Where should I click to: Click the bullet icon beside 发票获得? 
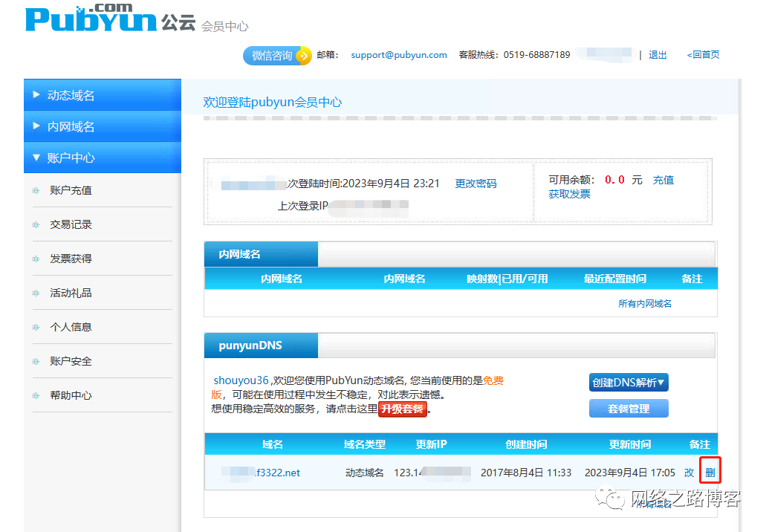pos(36,259)
